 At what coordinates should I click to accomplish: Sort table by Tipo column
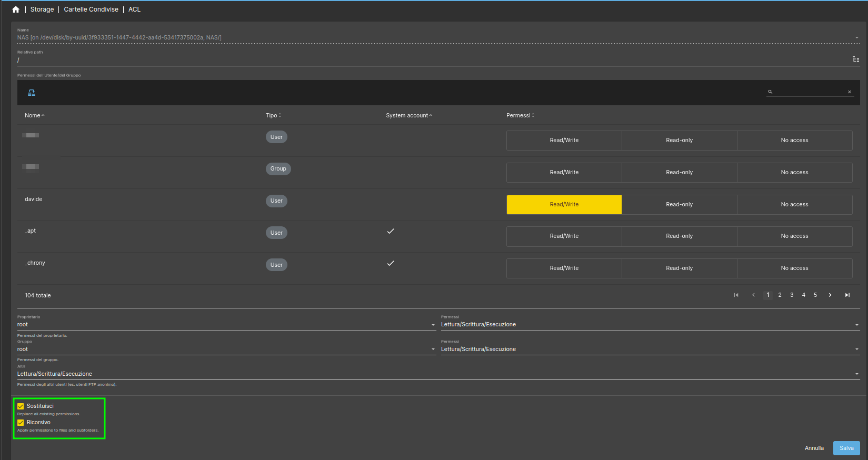coord(273,115)
